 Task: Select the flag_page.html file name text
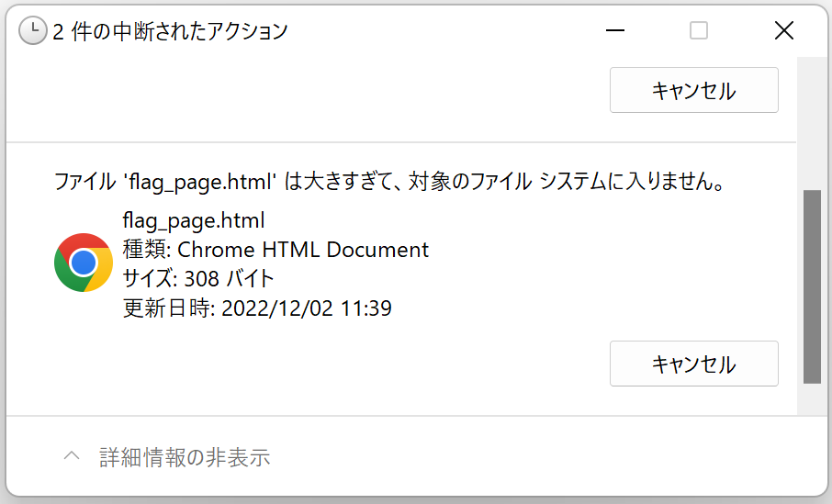193,220
